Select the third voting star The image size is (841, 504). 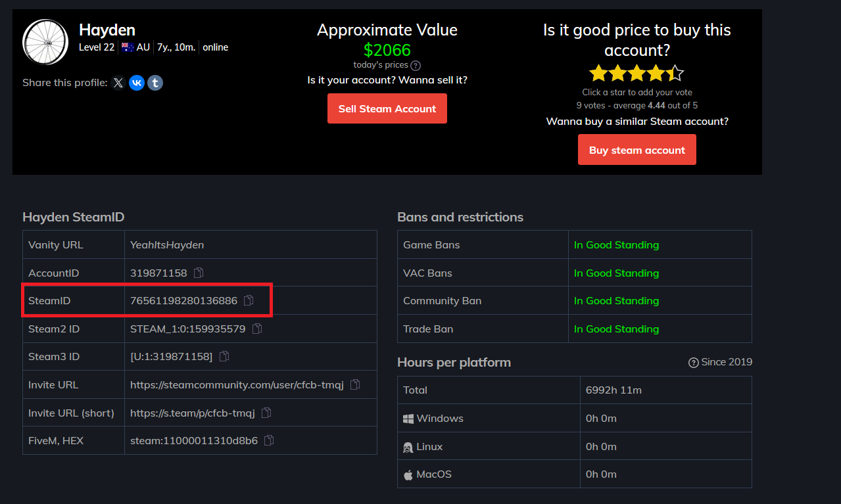pyautogui.click(x=637, y=73)
